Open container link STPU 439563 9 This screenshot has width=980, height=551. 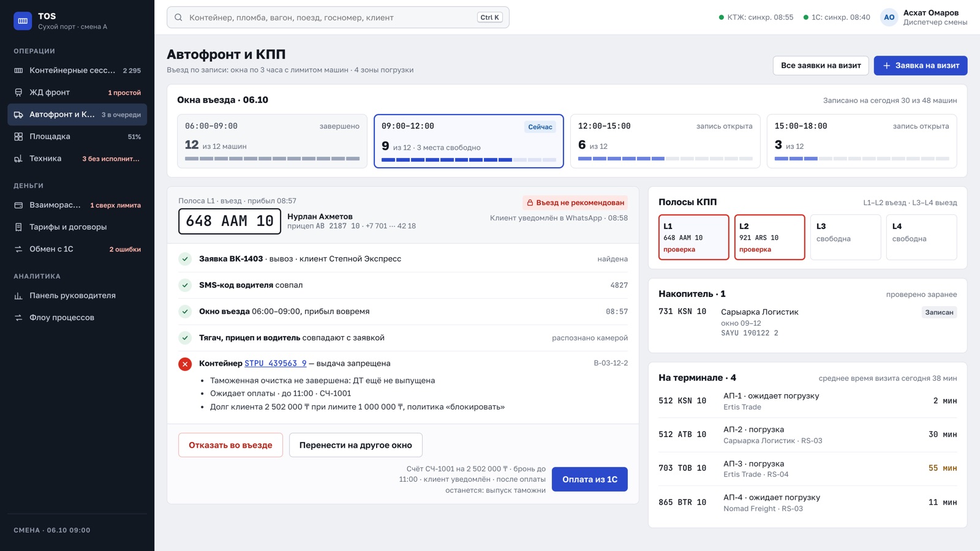tap(276, 364)
